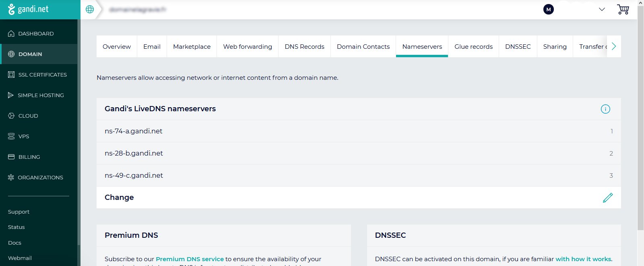Click the page vertical scrollbar
The height and width of the screenshot is (266, 644).
click(640, 121)
